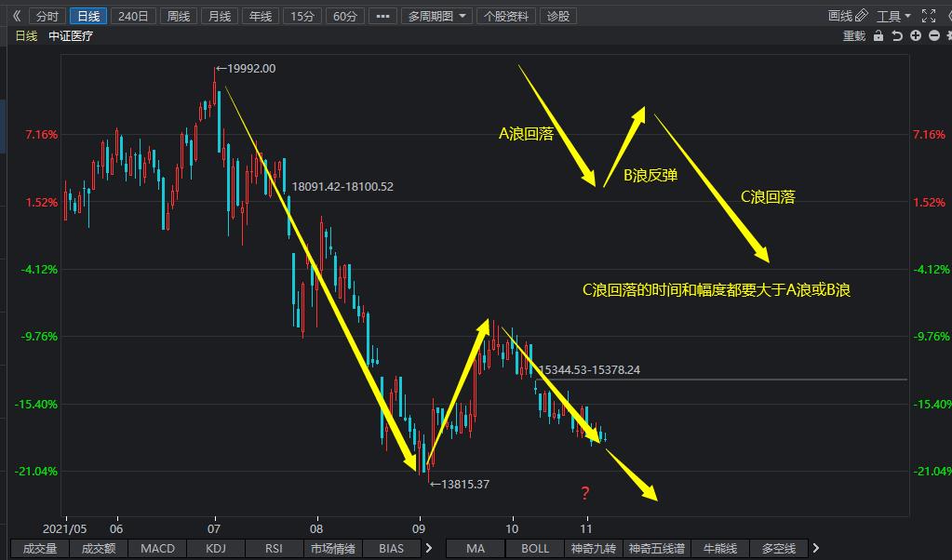Enable the MACD indicator
Image resolution: width=952 pixels, height=560 pixels.
[156, 548]
